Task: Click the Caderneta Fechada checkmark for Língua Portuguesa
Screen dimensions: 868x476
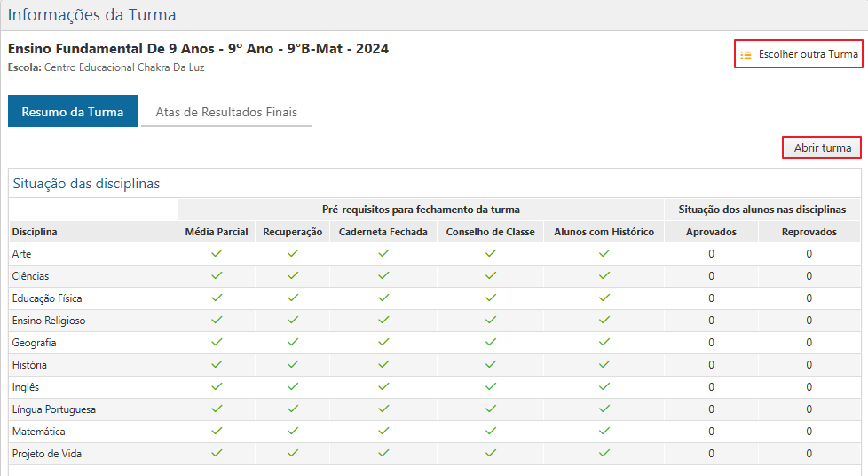Action: [383, 409]
